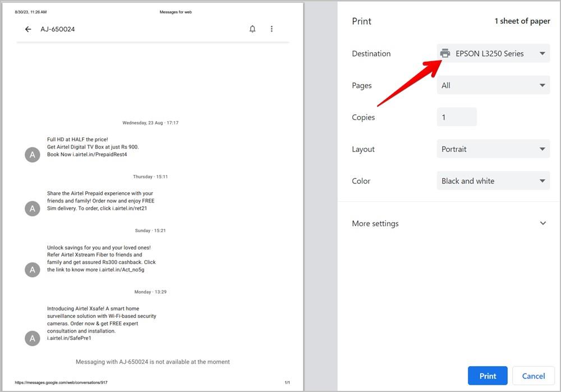Click avatar beside Airtel Xsafe message
Image resolution: width=561 pixels, height=392 pixels.
click(32, 338)
